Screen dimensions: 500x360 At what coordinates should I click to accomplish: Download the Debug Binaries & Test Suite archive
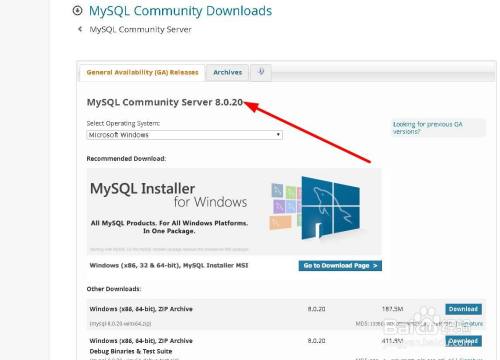pyautogui.click(x=463, y=341)
